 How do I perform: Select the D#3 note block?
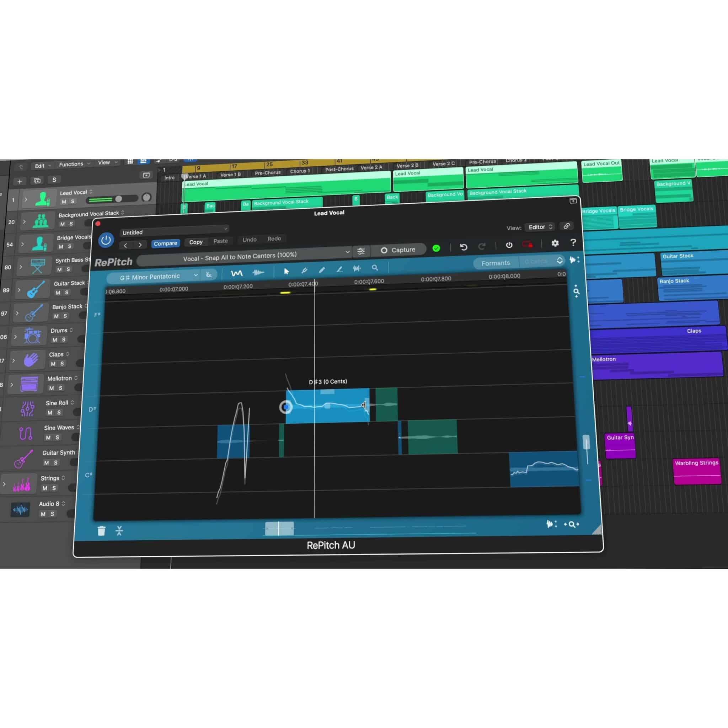[327, 406]
